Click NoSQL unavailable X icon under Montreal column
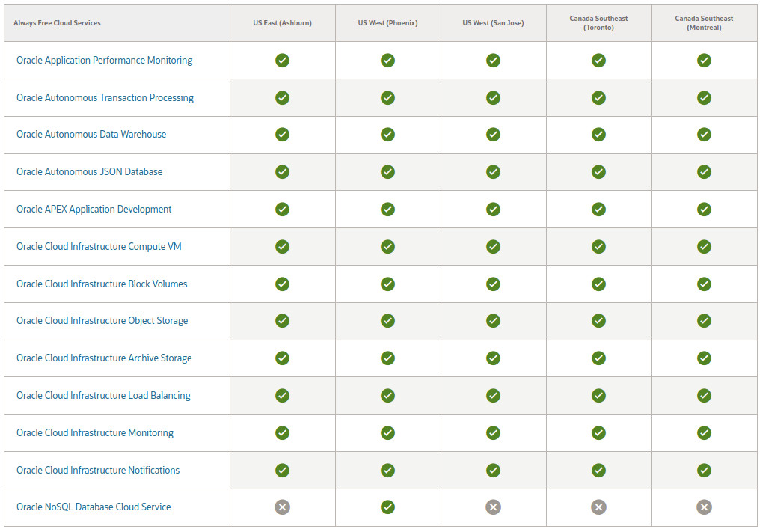 click(x=704, y=507)
